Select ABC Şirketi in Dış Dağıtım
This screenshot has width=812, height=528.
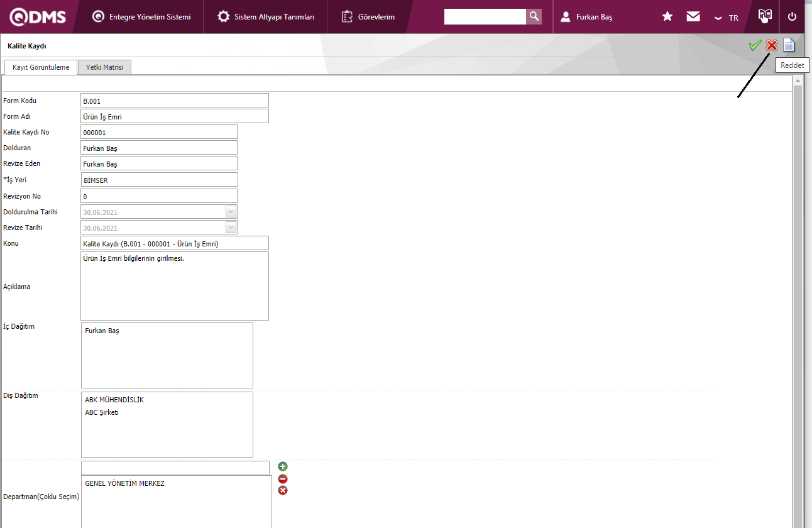(x=102, y=412)
